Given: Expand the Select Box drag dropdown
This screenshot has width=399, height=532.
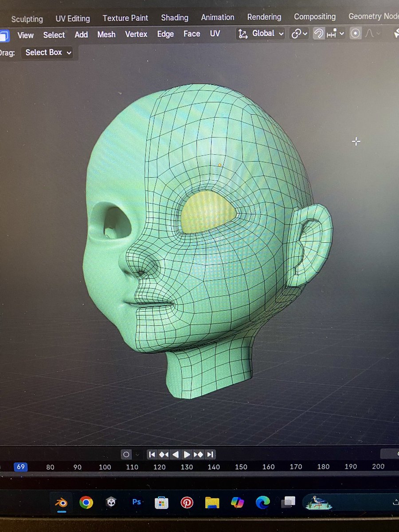Looking at the screenshot, I should (x=47, y=52).
